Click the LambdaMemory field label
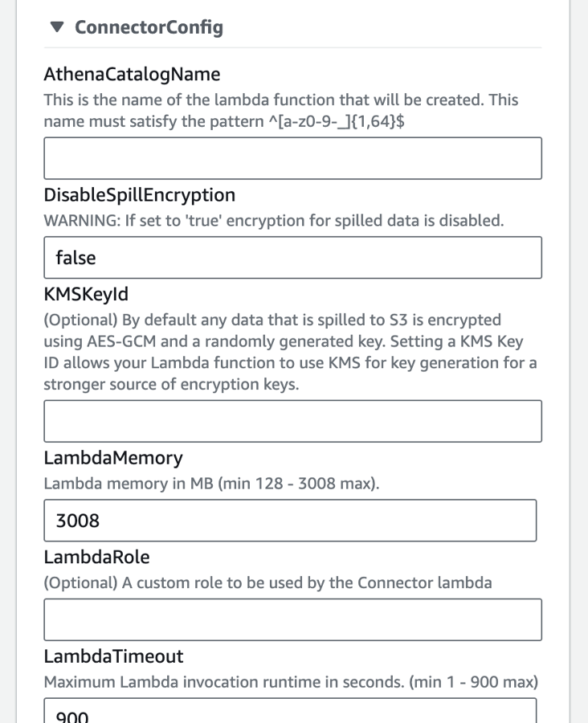The height and width of the screenshot is (723, 588). pyautogui.click(x=113, y=458)
